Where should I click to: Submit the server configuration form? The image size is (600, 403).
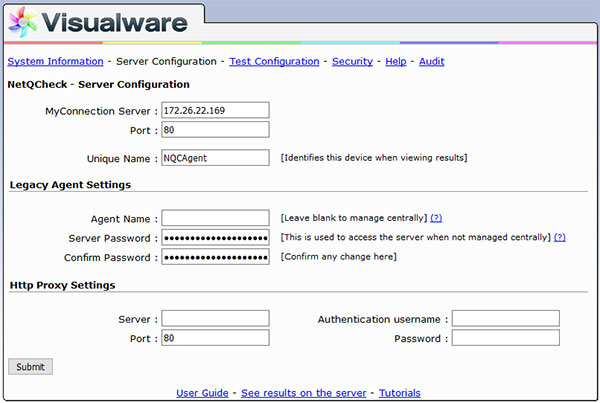point(30,367)
